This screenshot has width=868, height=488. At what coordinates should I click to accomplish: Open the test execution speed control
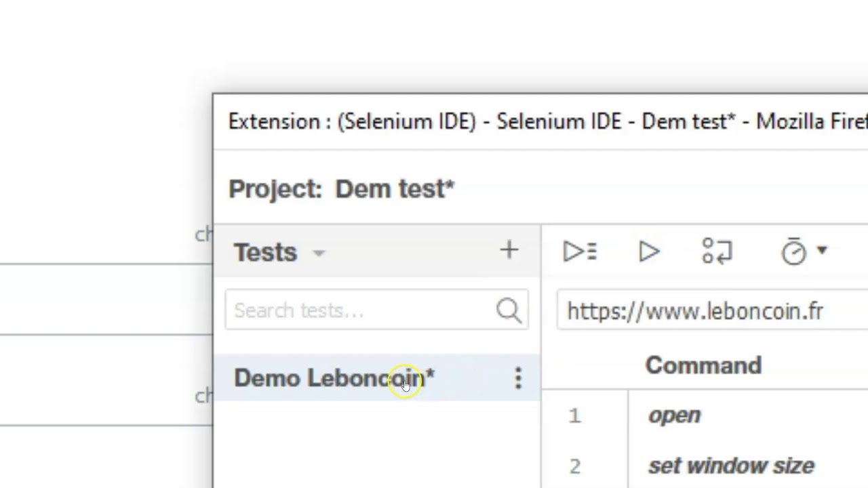point(804,251)
